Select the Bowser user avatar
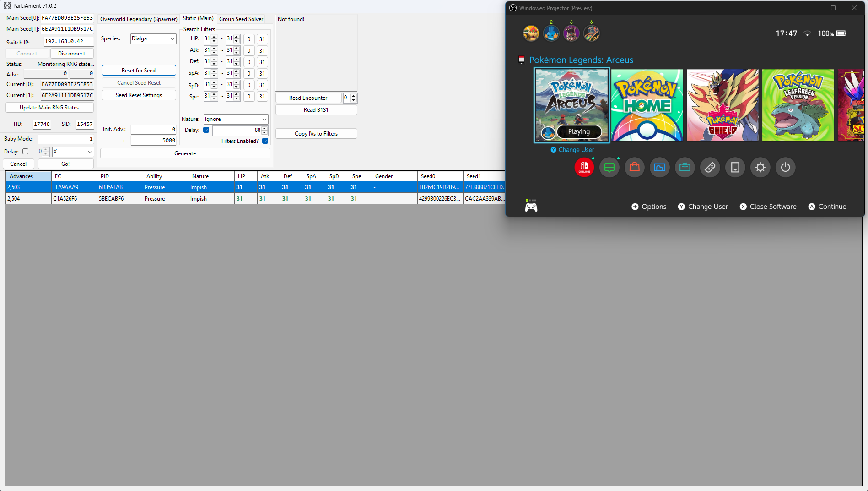This screenshot has height=491, width=868. tap(531, 33)
